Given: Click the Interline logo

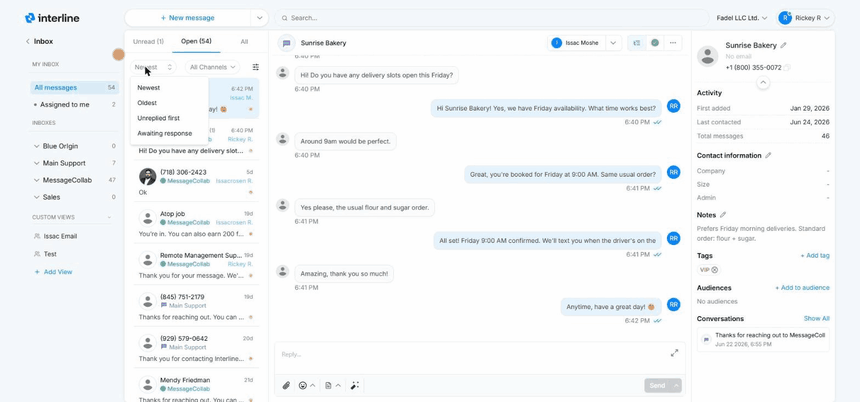Looking at the screenshot, I should [x=52, y=18].
